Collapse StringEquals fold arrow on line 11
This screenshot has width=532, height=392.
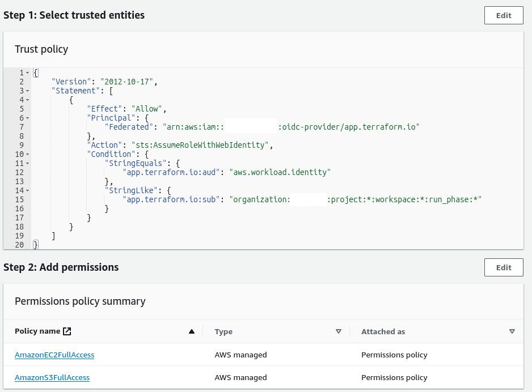[27, 163]
